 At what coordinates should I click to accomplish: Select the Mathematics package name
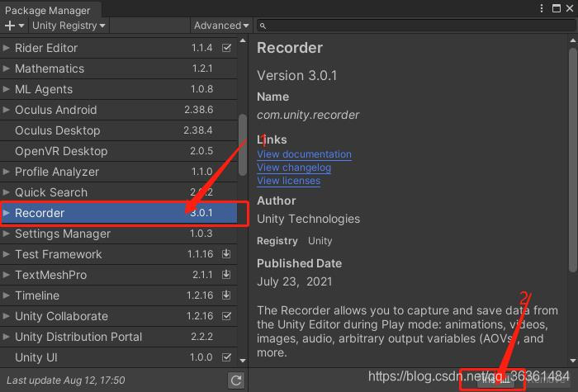tap(50, 68)
